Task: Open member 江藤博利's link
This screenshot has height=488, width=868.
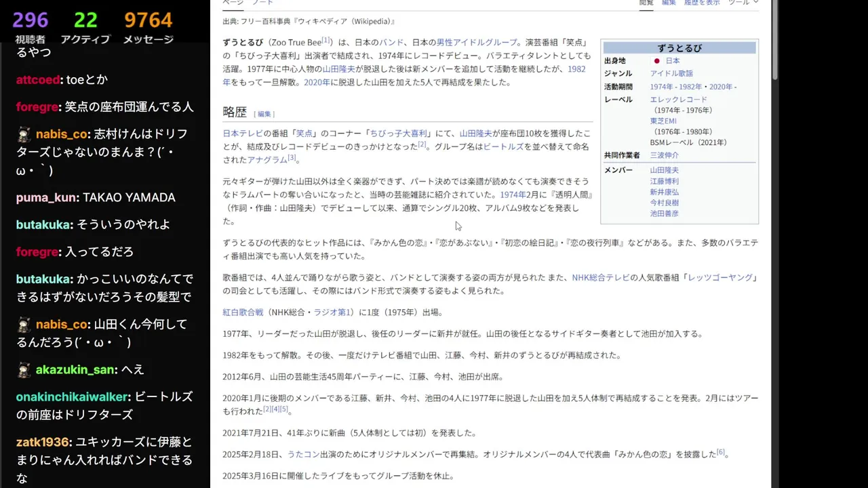Action: pyautogui.click(x=664, y=182)
